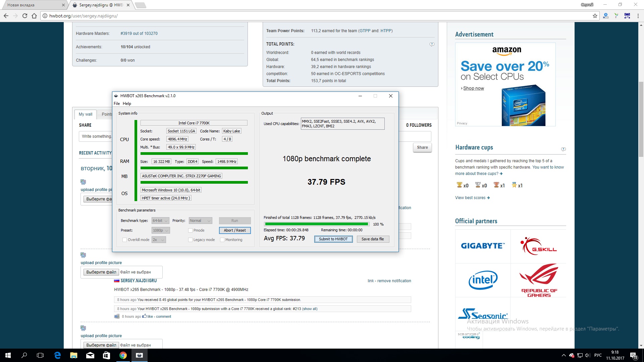Open Windows Start menu
The height and width of the screenshot is (362, 644).
8,355
